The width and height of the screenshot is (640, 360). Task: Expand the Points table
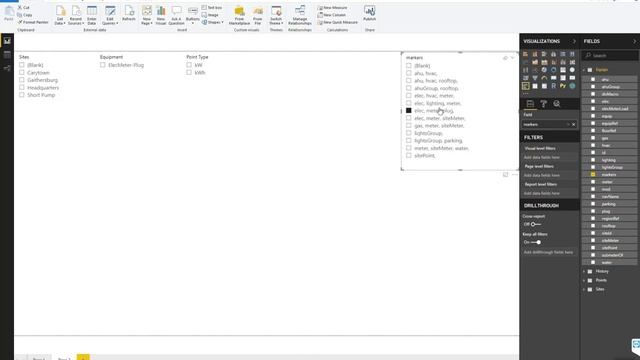click(584, 280)
